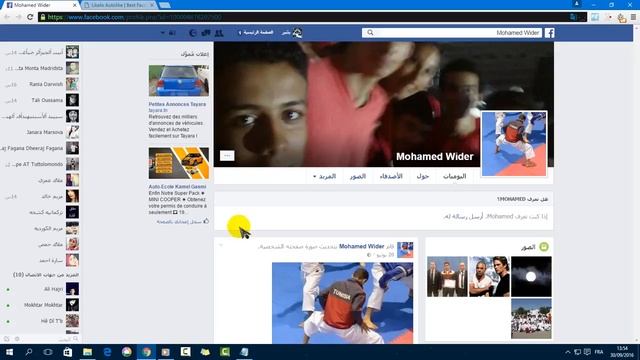Open the privacy shortcuts icon
640x360 pixels.
coord(172,33)
